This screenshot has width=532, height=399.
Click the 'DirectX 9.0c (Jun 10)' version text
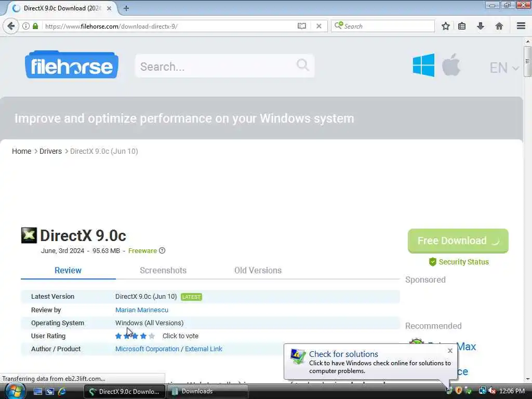pos(146,297)
